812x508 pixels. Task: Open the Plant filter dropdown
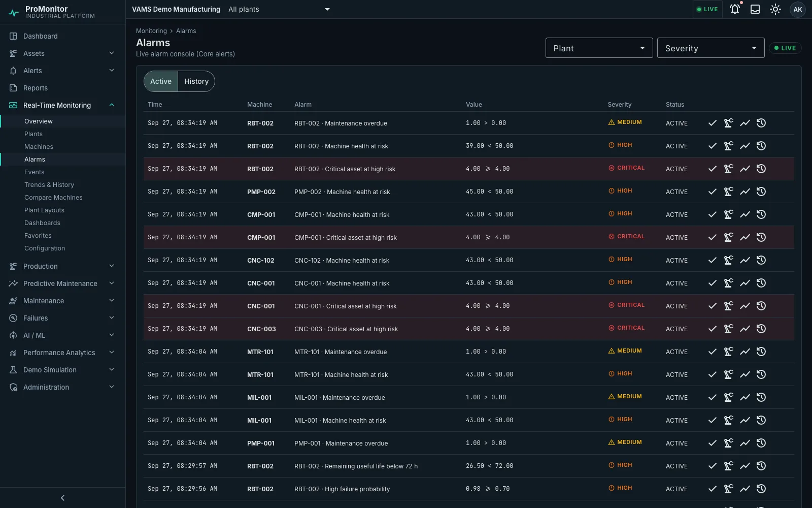coord(599,48)
